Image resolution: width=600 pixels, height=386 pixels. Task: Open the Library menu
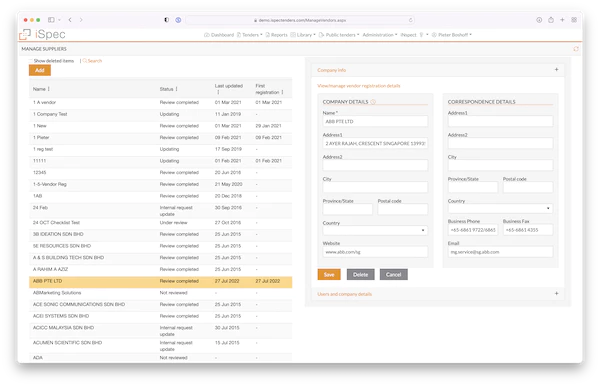click(303, 35)
